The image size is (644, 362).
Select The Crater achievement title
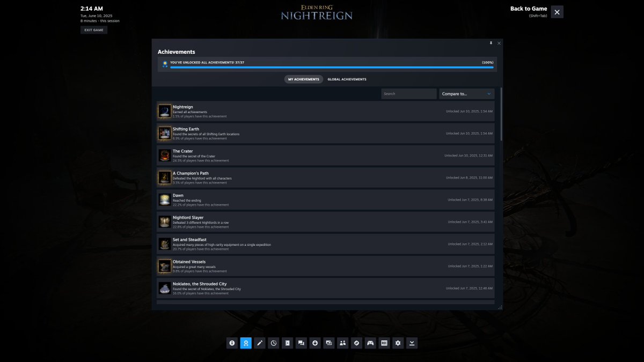(x=182, y=151)
